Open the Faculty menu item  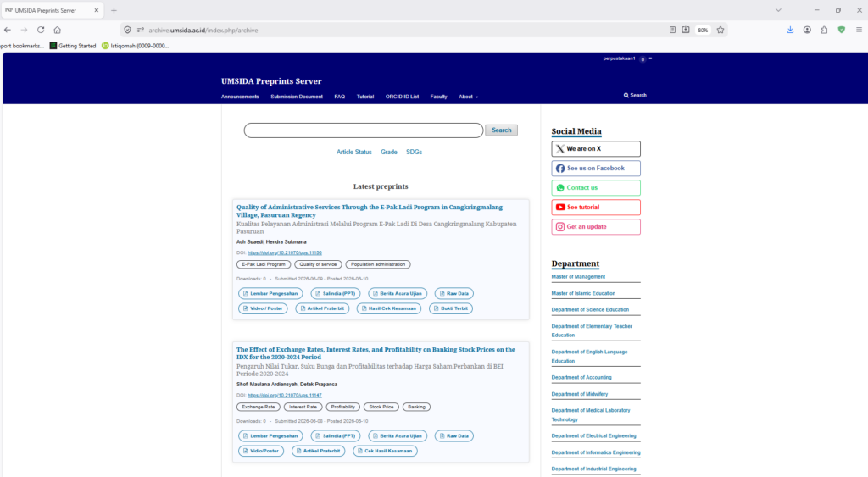pos(438,97)
